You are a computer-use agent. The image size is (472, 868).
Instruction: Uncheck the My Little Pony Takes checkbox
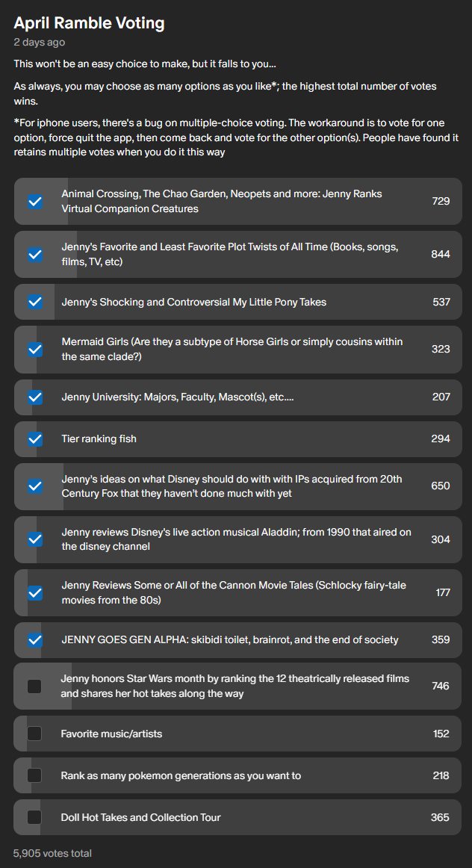pyautogui.click(x=35, y=303)
